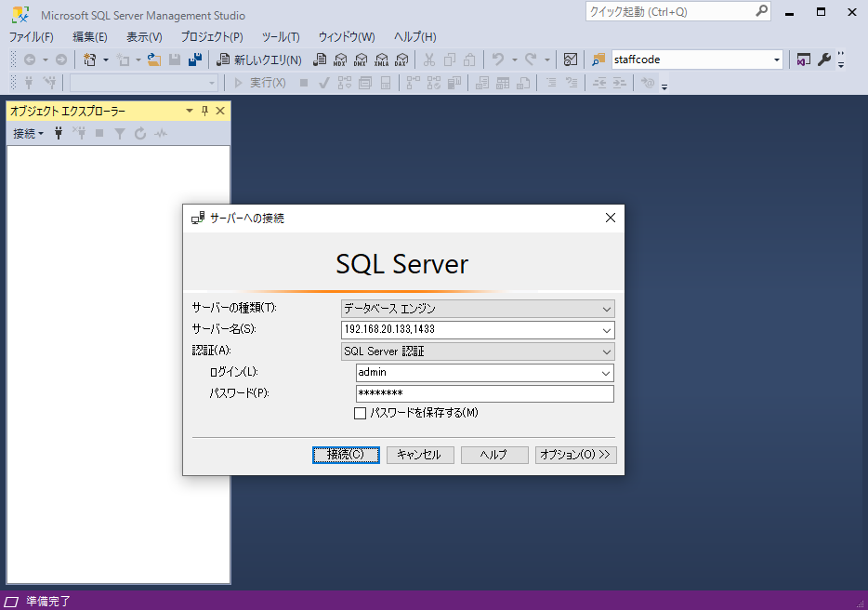
Task: Click the DAX query icon
Action: pos(401,60)
